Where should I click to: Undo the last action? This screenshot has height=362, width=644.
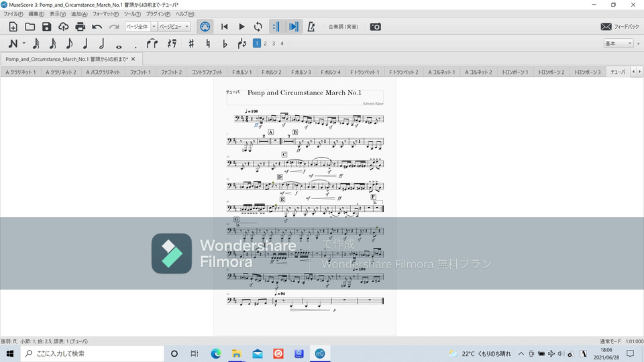click(x=97, y=27)
